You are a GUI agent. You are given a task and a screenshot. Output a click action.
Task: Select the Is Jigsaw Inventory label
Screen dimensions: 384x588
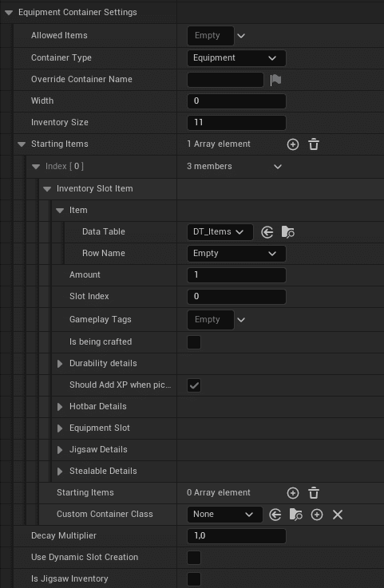(x=69, y=579)
